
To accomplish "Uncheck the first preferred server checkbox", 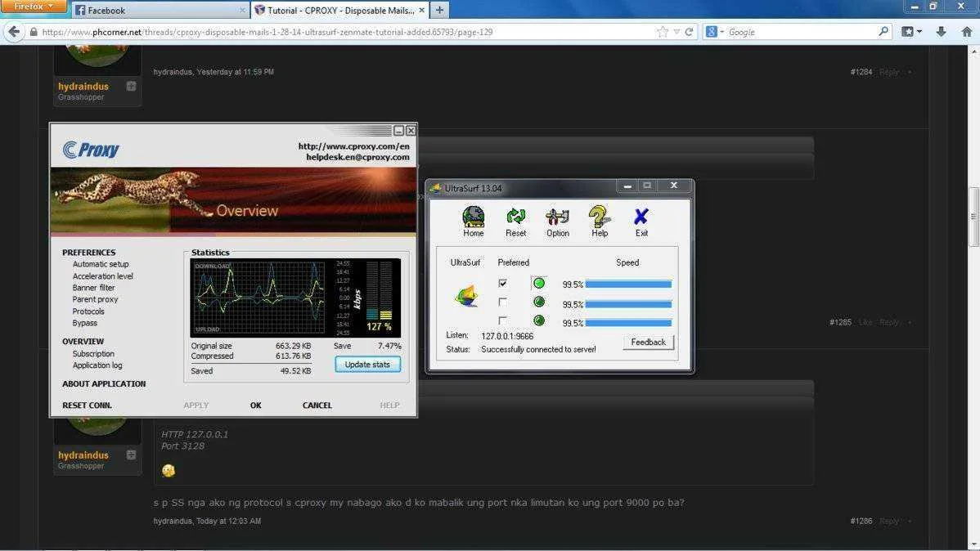I will click(502, 284).
